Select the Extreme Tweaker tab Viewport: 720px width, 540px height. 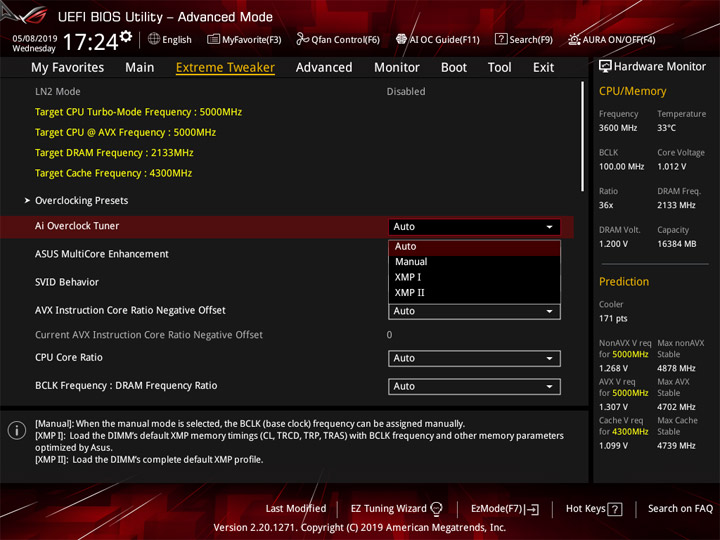coord(225,68)
